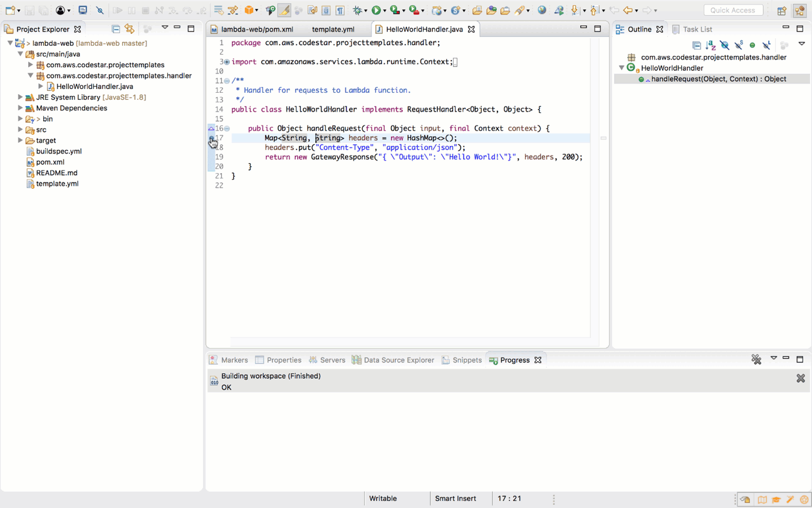Image resolution: width=812 pixels, height=508 pixels.
Task: Open pom.xml in Project Explorer
Action: coord(50,162)
